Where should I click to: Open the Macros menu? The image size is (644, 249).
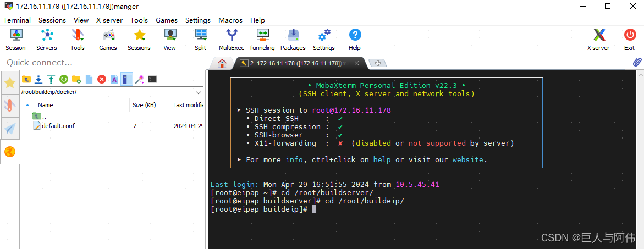coord(230,20)
